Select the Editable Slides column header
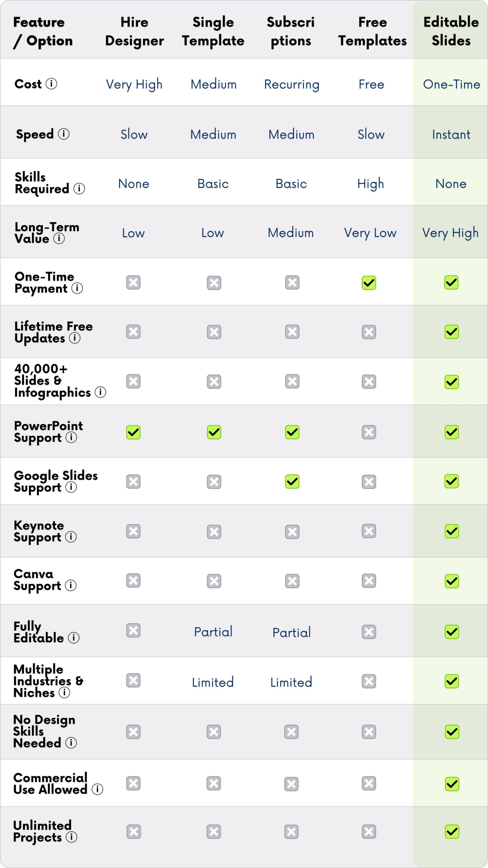The width and height of the screenshot is (488, 868). 451,31
